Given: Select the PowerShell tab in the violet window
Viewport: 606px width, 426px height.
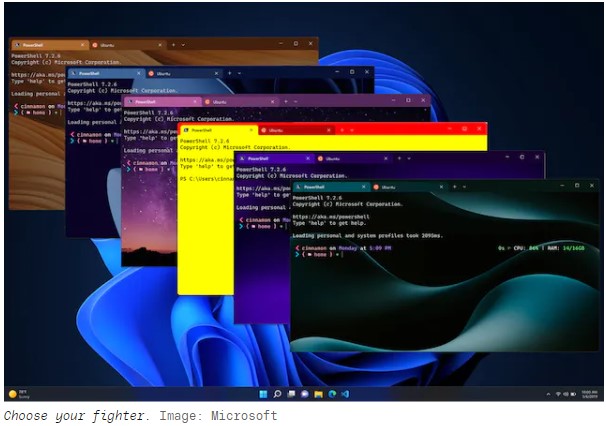Looking at the screenshot, I should (x=274, y=158).
